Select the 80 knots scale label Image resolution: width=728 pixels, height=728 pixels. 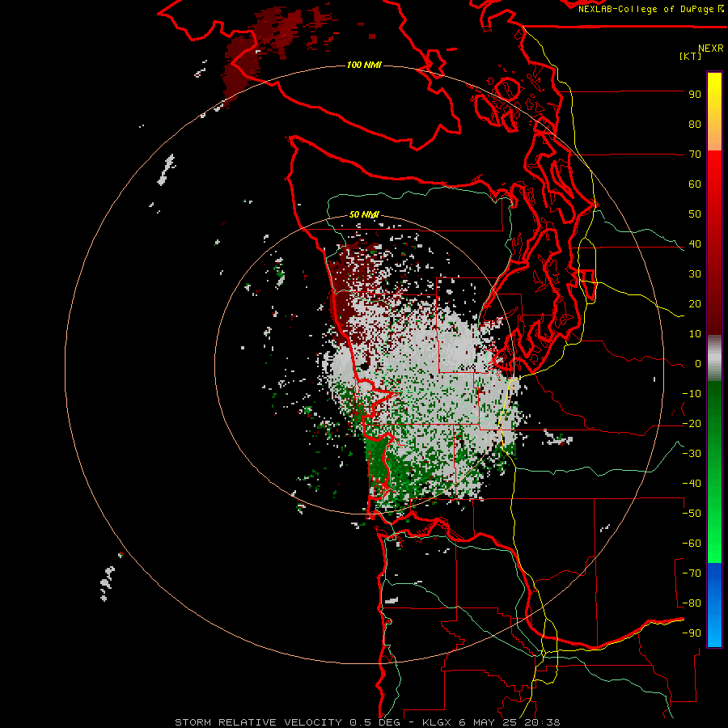tap(695, 125)
